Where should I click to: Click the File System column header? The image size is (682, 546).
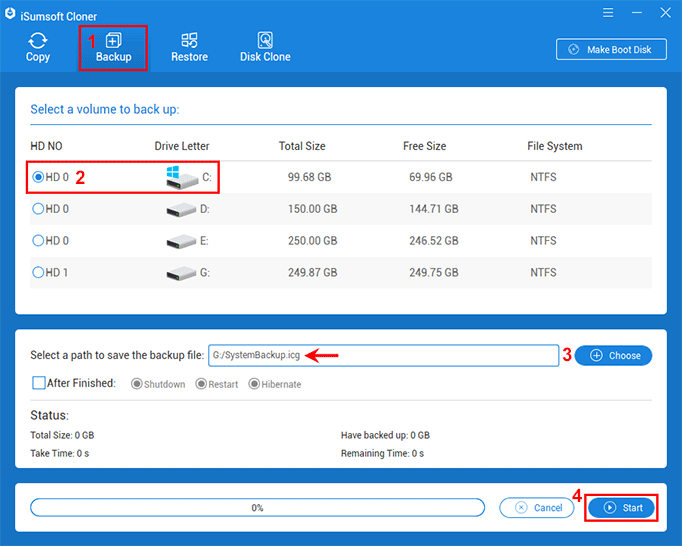(555, 146)
